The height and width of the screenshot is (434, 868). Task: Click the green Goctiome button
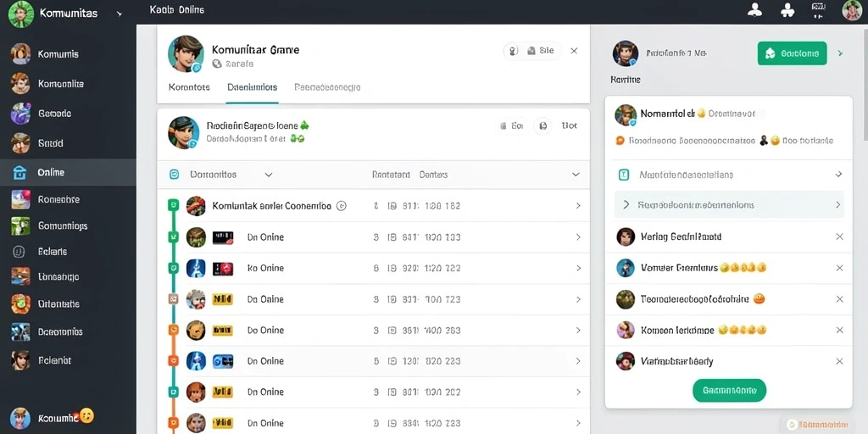[x=792, y=53]
